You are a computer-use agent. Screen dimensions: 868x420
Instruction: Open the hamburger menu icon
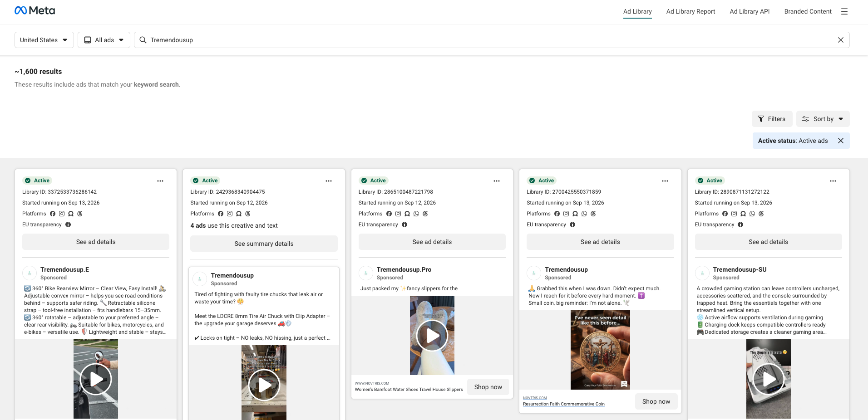pos(844,11)
